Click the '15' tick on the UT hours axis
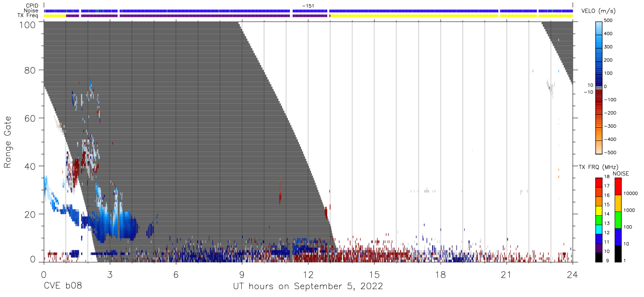Image resolution: width=644 pixels, height=297 pixels. [x=374, y=274]
